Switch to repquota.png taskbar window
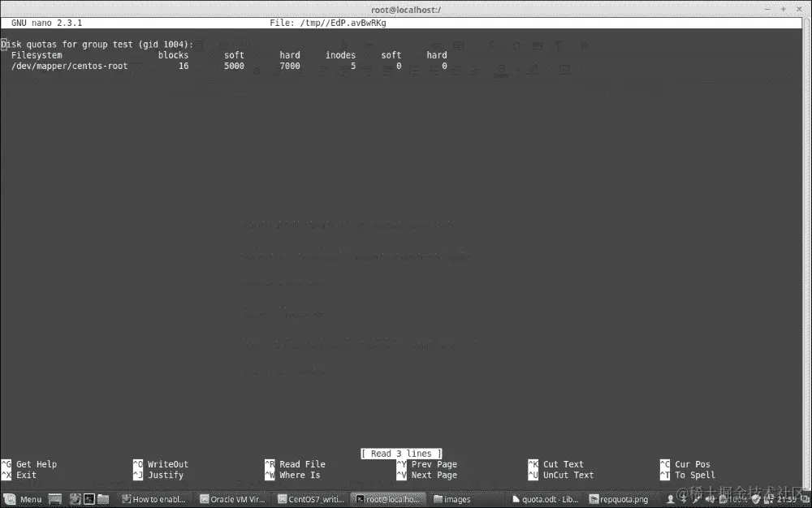The height and width of the screenshot is (508, 812). tap(620, 499)
